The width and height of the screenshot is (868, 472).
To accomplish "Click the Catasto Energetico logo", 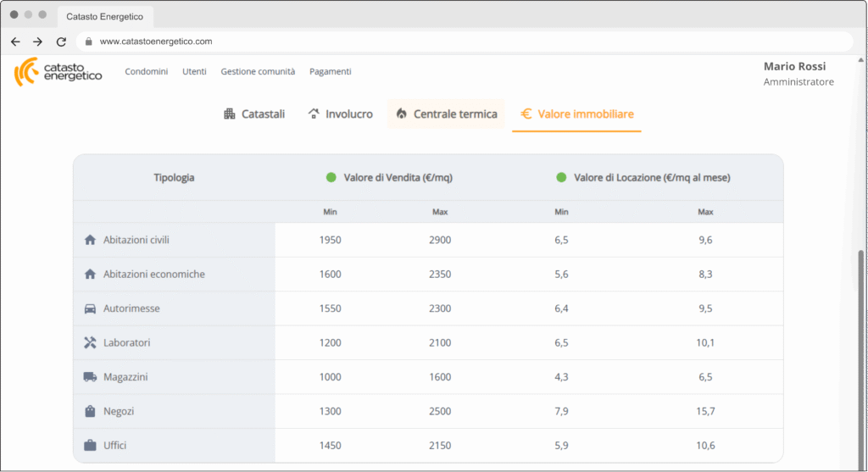I will [58, 72].
